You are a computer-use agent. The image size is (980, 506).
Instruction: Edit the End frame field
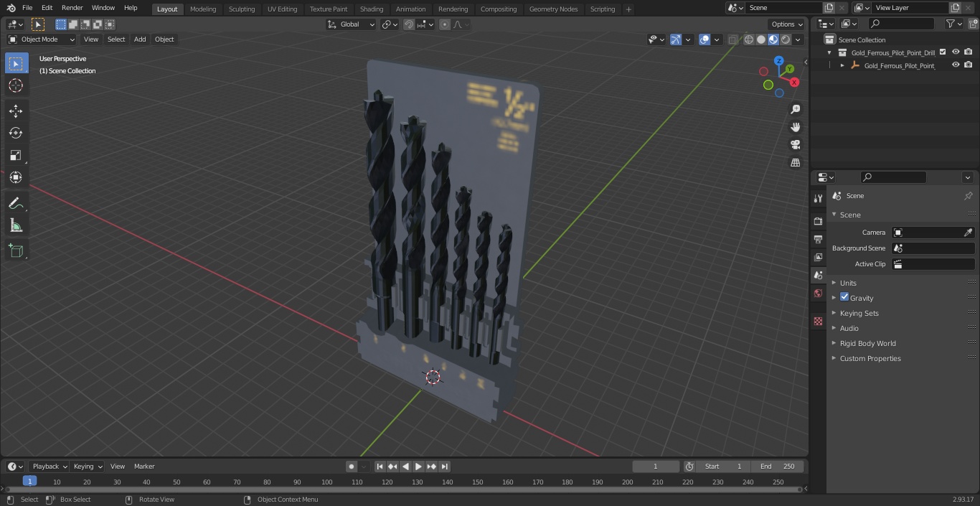coord(778,467)
